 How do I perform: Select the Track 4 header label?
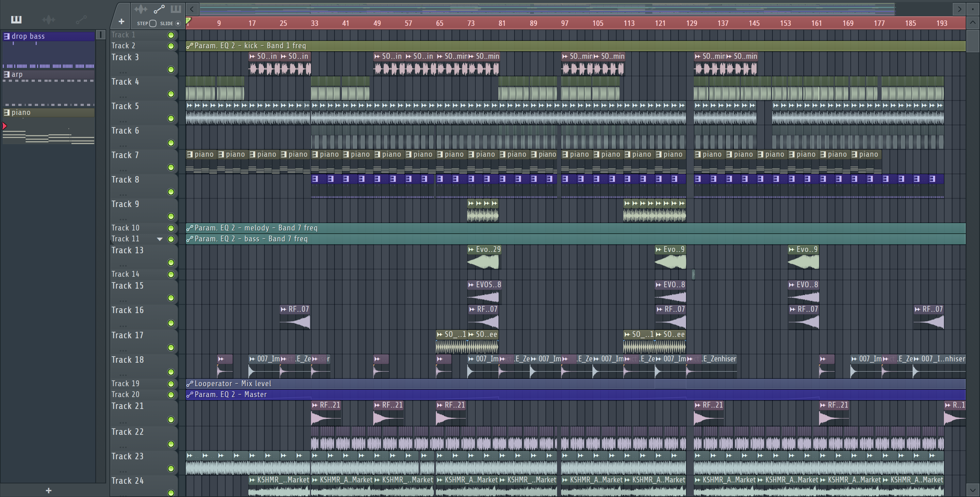pyautogui.click(x=125, y=82)
